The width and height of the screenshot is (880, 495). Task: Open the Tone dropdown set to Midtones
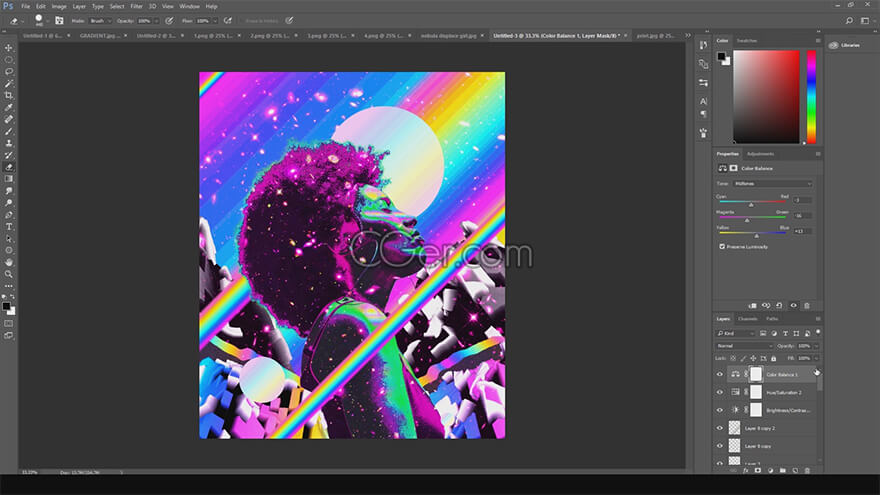pos(773,184)
